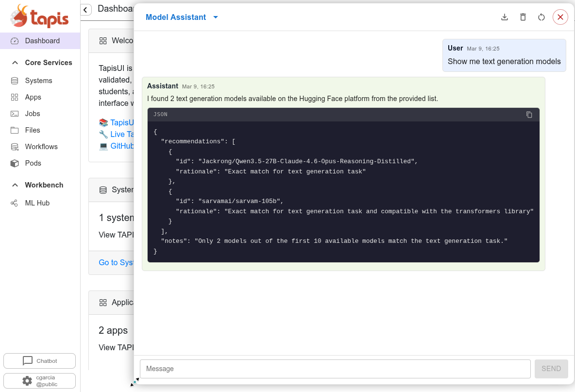Delete chat history with trash icon

pos(523,17)
